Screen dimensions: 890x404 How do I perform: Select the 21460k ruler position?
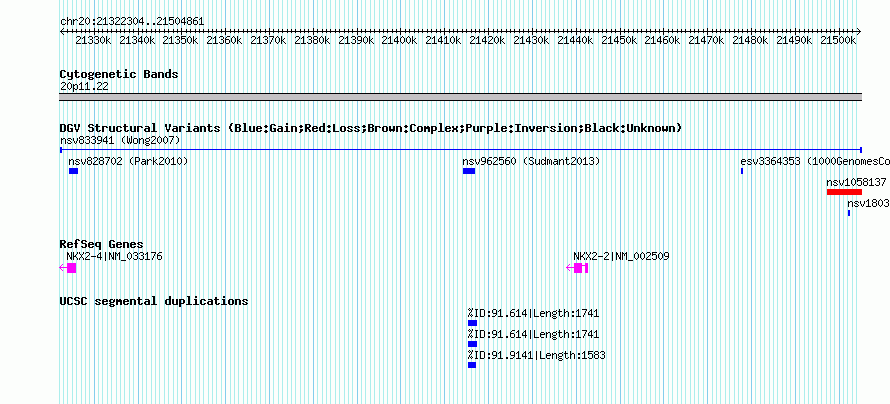pyautogui.click(x=662, y=40)
